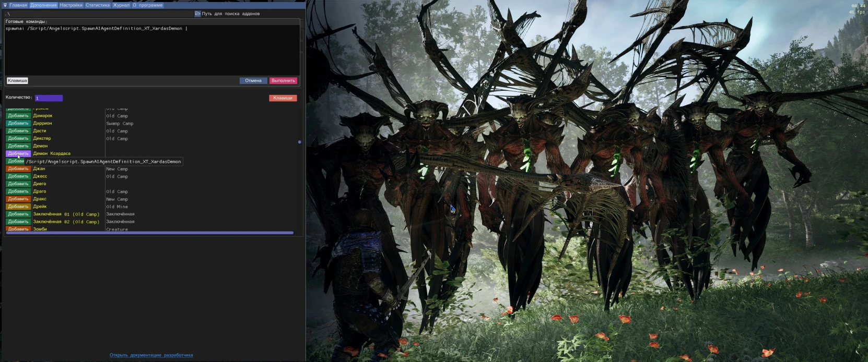868x362 pixels.
Task: Click Добавить next to Дрейк
Action: click(x=18, y=207)
